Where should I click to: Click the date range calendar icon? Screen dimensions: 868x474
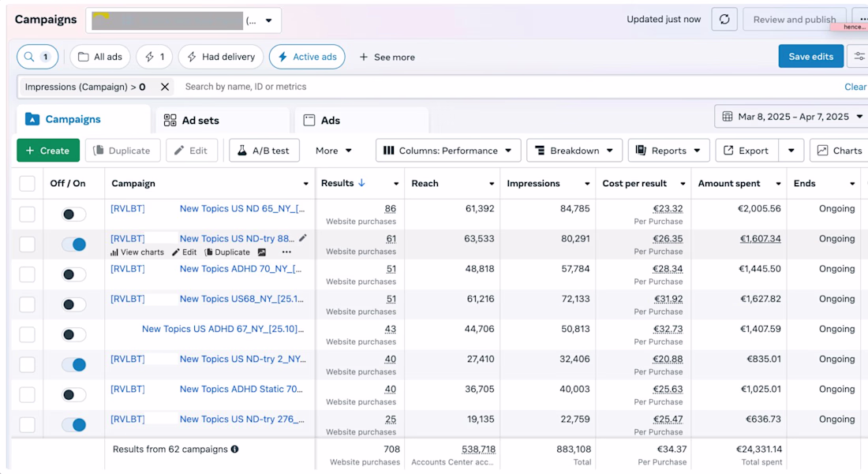728,117
